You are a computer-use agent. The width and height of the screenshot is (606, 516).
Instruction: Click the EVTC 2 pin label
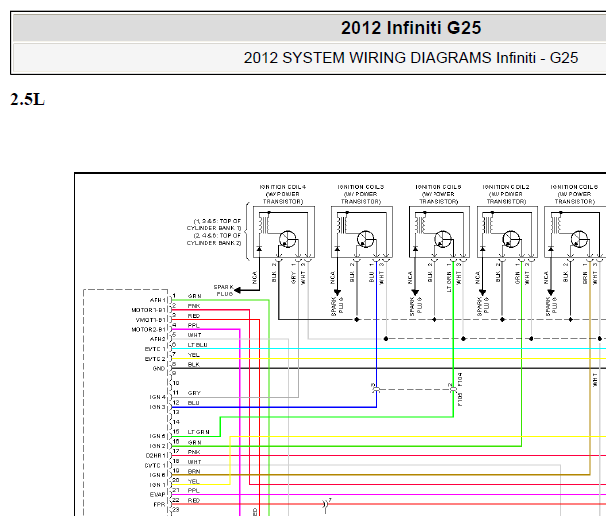coord(155,359)
